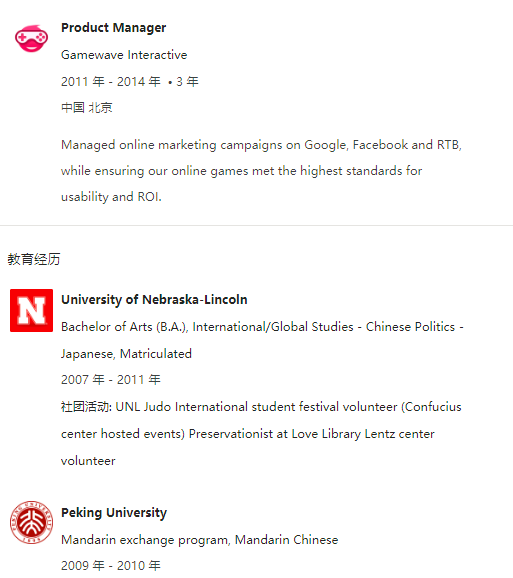Click the Mandarin exchange program description

tap(200, 540)
